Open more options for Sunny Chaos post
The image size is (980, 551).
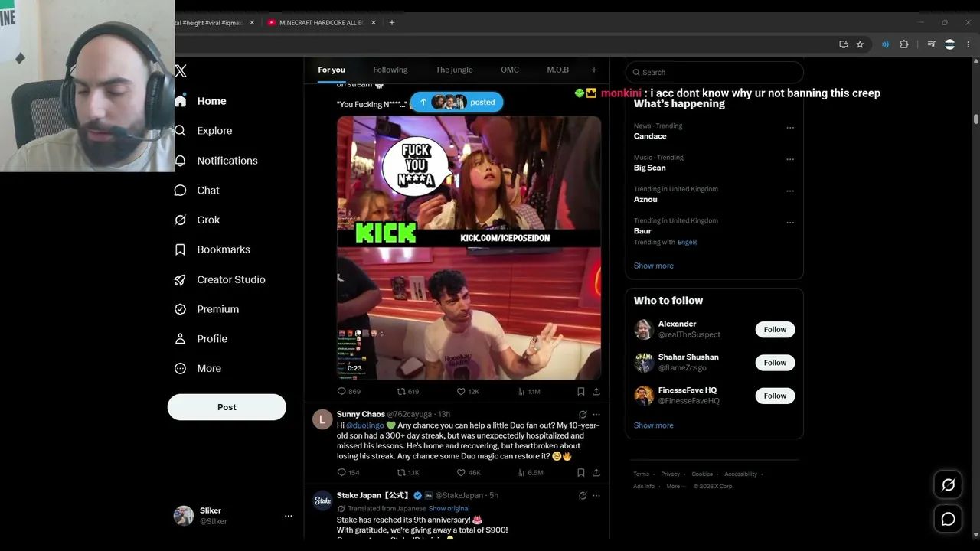596,414
